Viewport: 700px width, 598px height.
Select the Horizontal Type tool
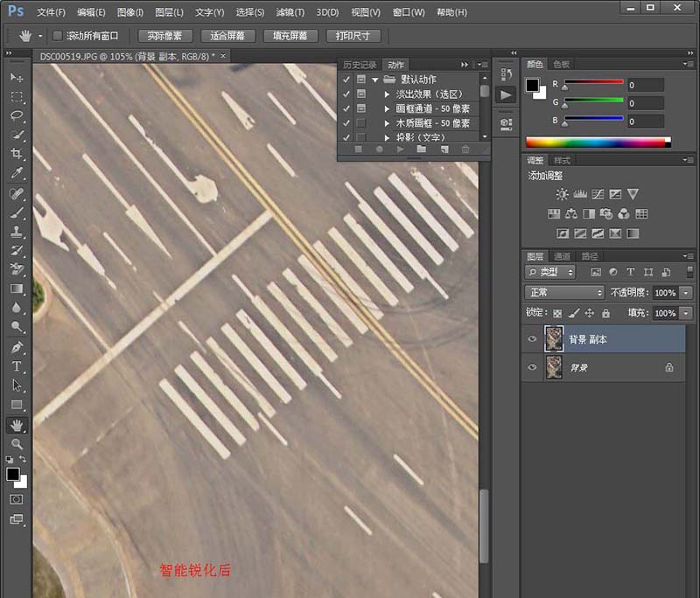tap(17, 366)
